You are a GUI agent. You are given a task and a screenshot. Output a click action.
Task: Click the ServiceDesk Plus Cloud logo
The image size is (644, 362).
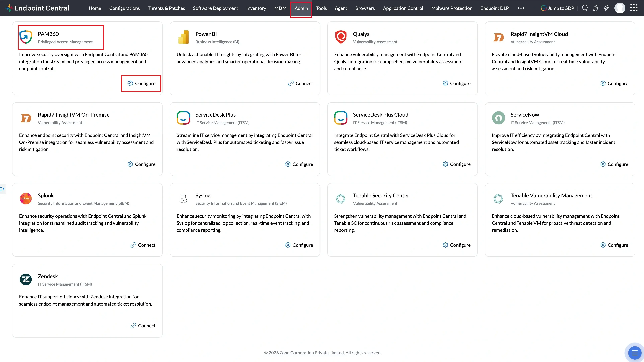(x=341, y=118)
